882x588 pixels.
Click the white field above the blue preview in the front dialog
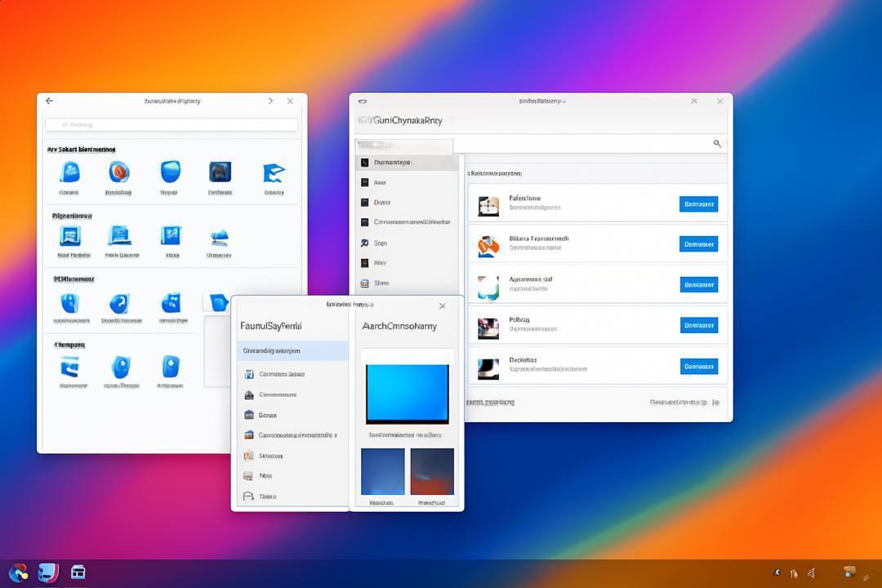tap(408, 355)
